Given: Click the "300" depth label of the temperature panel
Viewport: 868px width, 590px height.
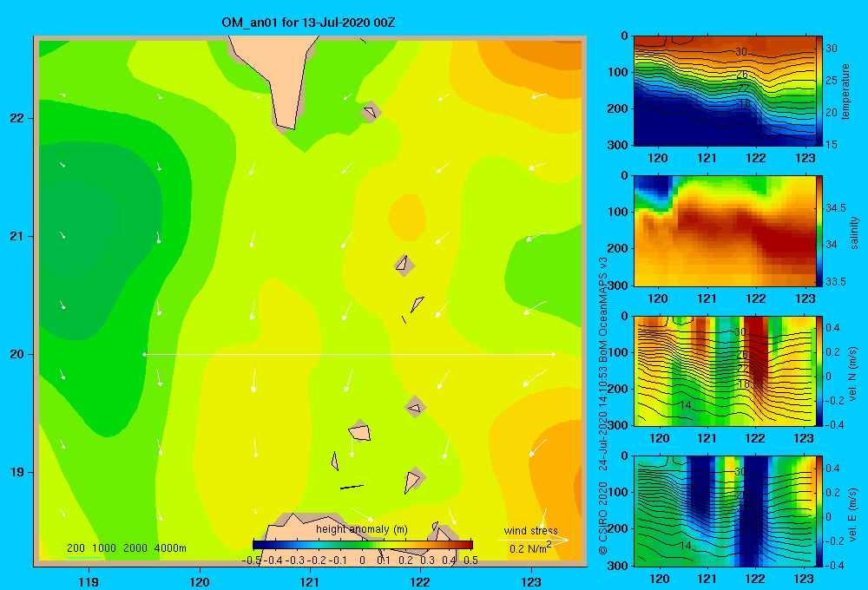Looking at the screenshot, I should (x=618, y=145).
